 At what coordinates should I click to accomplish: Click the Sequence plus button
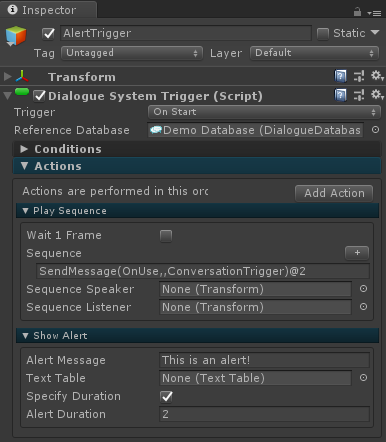click(x=357, y=253)
